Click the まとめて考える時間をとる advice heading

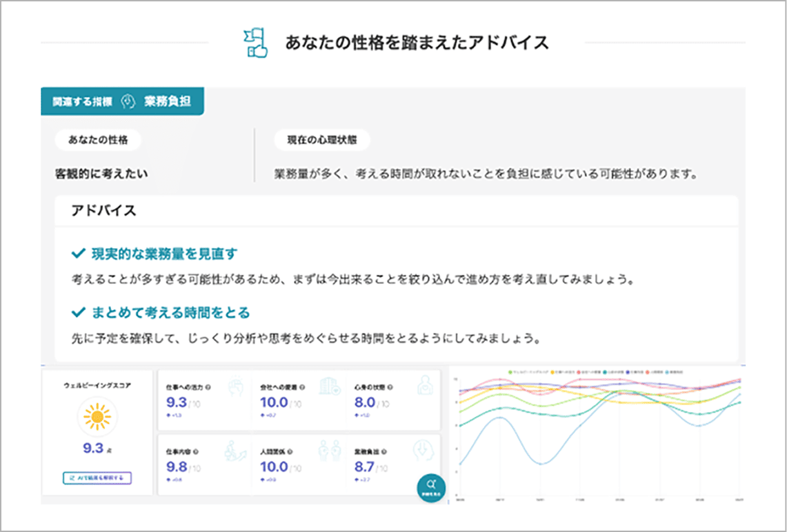pyautogui.click(x=170, y=313)
